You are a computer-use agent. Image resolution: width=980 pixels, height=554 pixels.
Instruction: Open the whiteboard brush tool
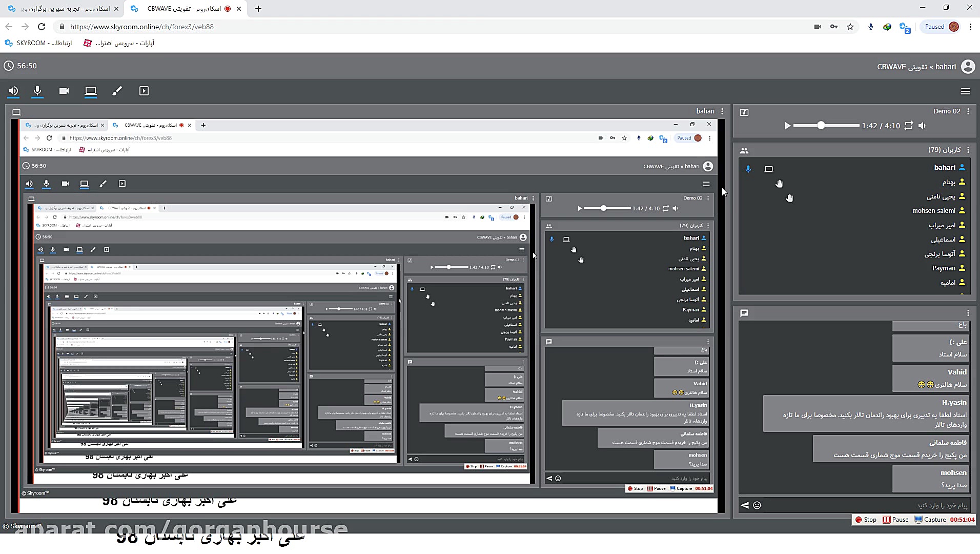pos(117,91)
